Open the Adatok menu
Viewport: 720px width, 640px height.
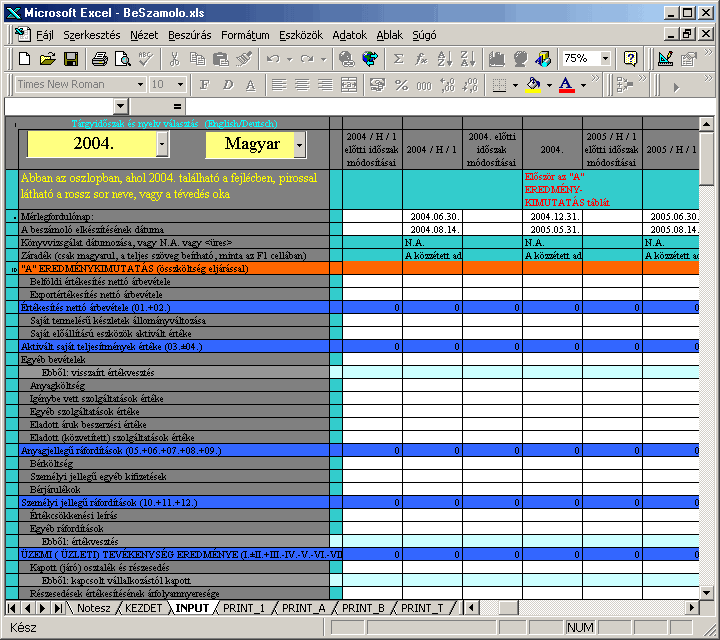[x=349, y=35]
